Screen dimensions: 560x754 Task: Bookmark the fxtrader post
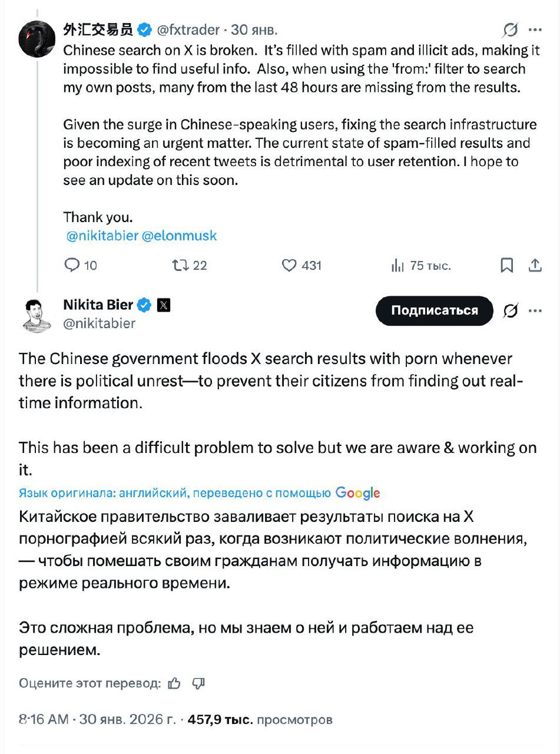click(x=506, y=266)
